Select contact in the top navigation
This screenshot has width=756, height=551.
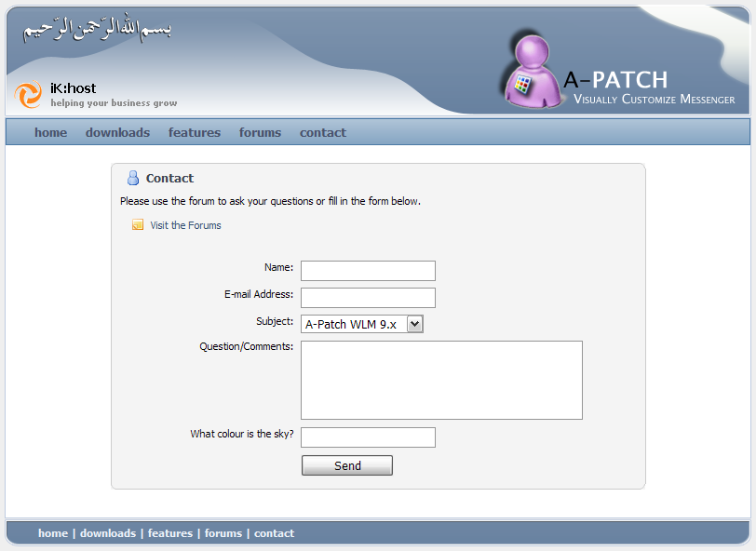(x=323, y=132)
